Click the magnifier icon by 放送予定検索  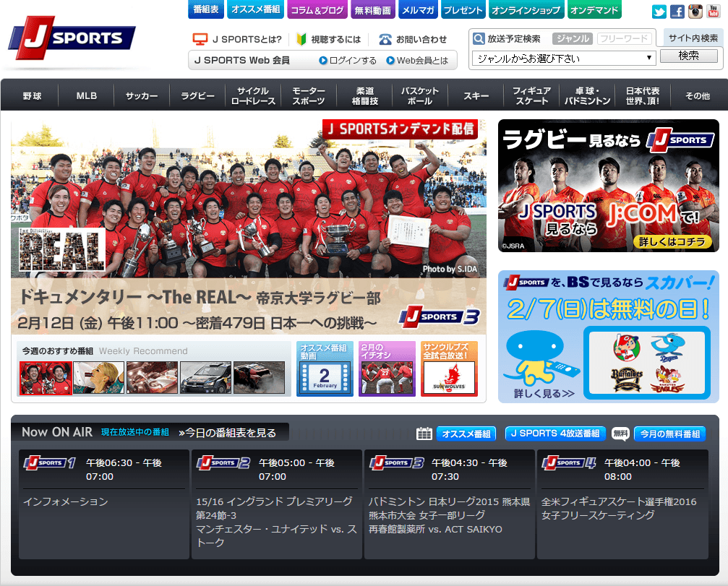[479, 38]
